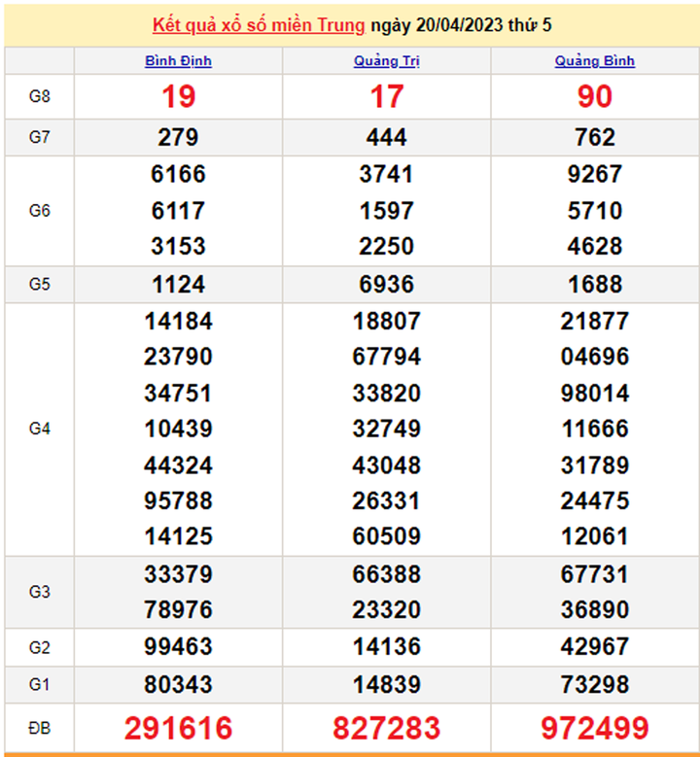Select the G5 number 1688
The width and height of the screenshot is (700, 757).
pos(595,284)
